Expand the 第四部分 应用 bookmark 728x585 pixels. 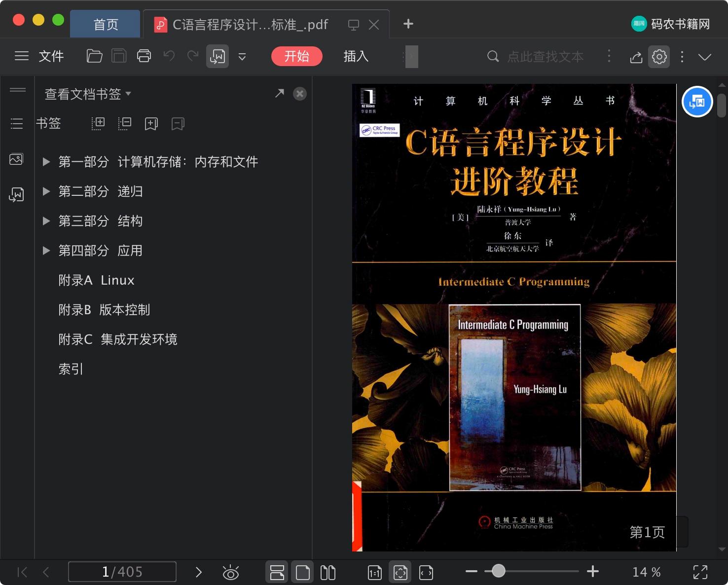pos(46,251)
